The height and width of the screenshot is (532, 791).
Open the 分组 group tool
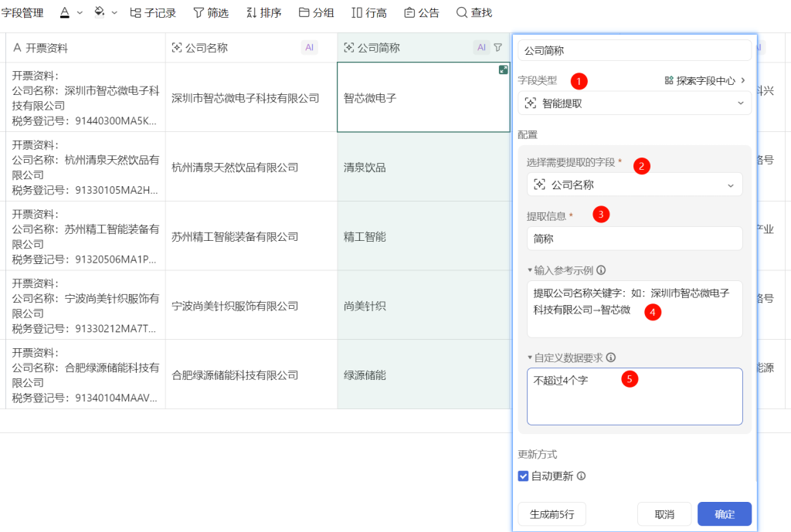click(316, 12)
